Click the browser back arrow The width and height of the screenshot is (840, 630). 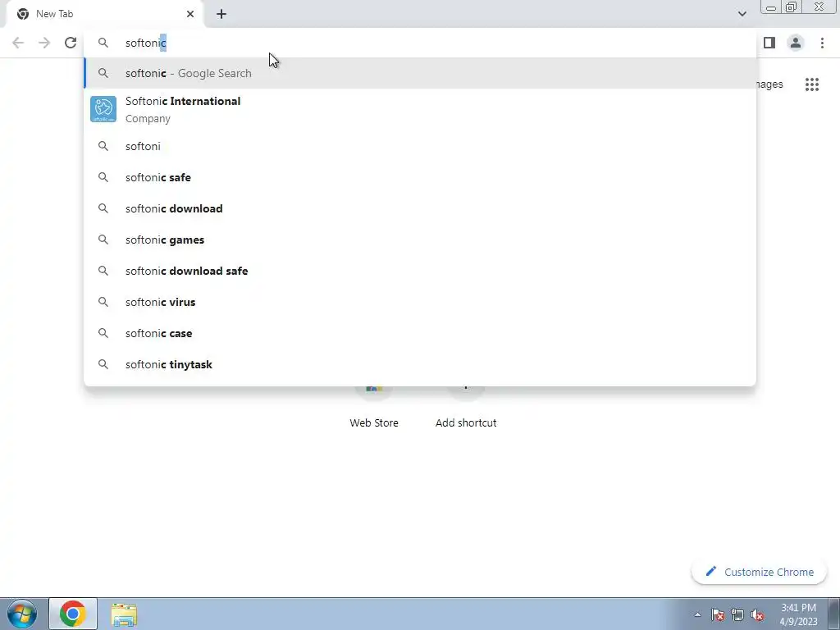point(18,43)
